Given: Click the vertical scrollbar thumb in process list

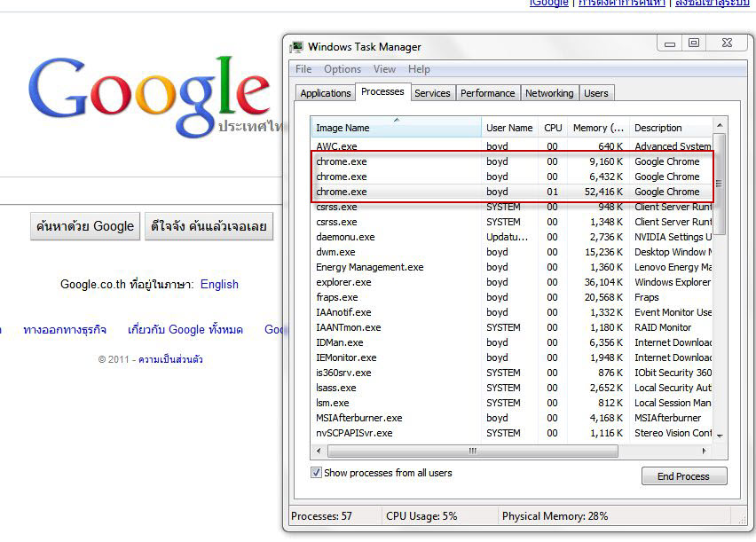Looking at the screenshot, I should point(720,184).
